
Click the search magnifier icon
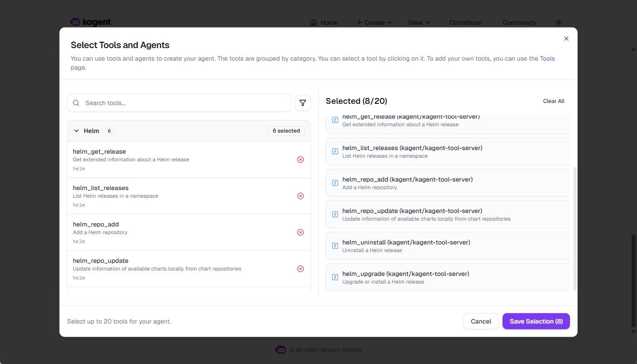click(76, 103)
